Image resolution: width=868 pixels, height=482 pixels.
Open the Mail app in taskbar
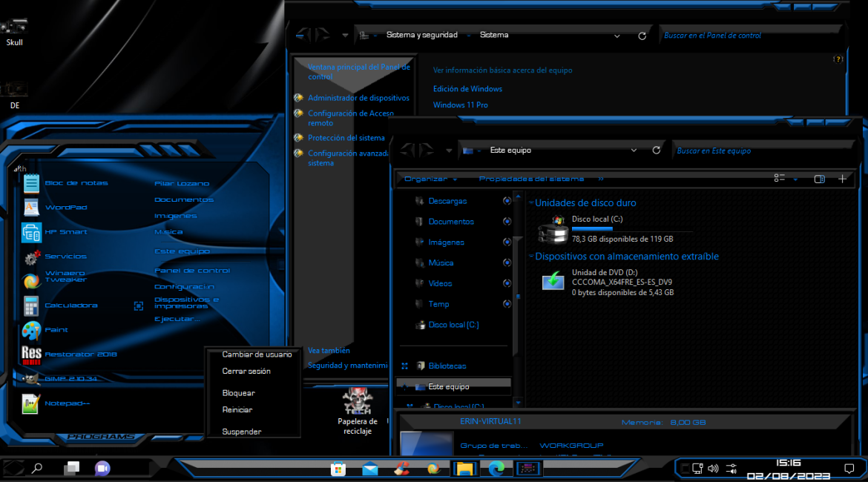[x=370, y=469]
